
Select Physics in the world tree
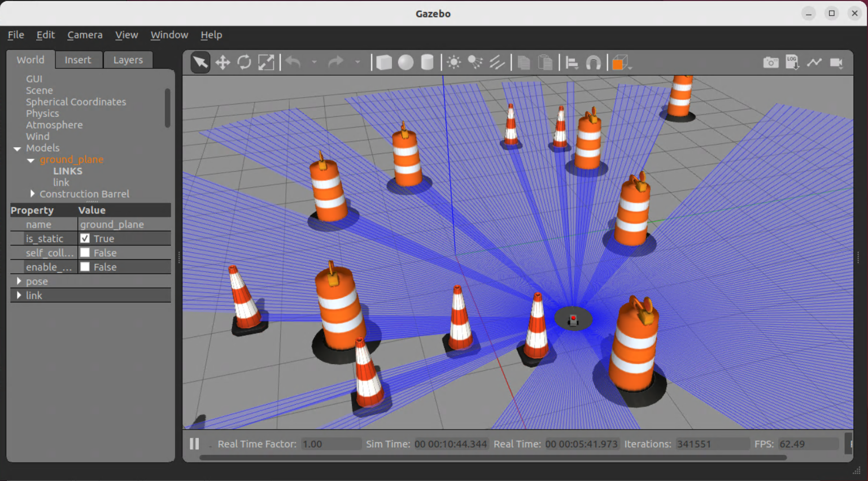coord(42,113)
